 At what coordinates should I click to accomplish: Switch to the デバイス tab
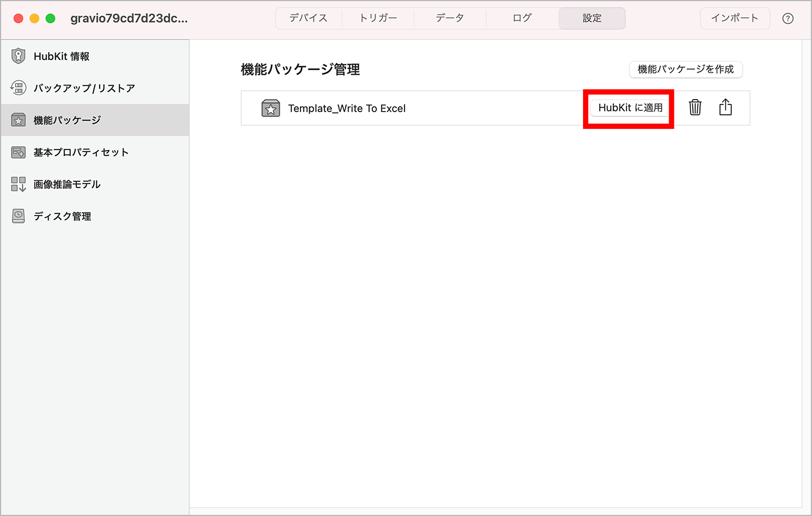click(309, 18)
